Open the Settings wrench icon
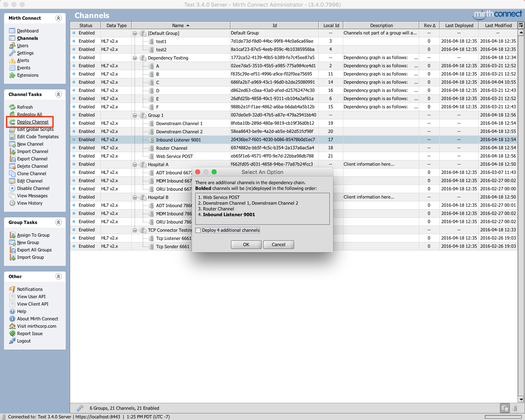 pyautogui.click(x=12, y=53)
